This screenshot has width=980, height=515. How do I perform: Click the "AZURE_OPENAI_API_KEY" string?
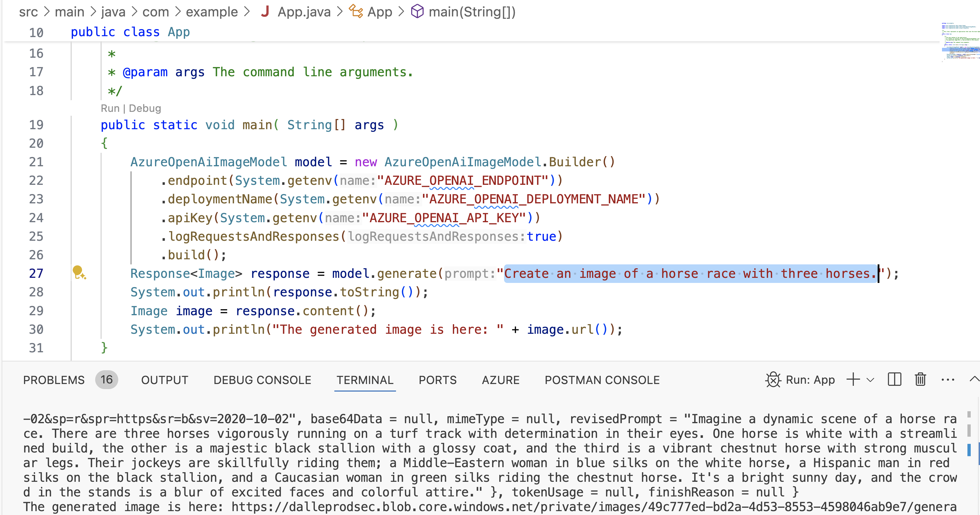click(444, 218)
